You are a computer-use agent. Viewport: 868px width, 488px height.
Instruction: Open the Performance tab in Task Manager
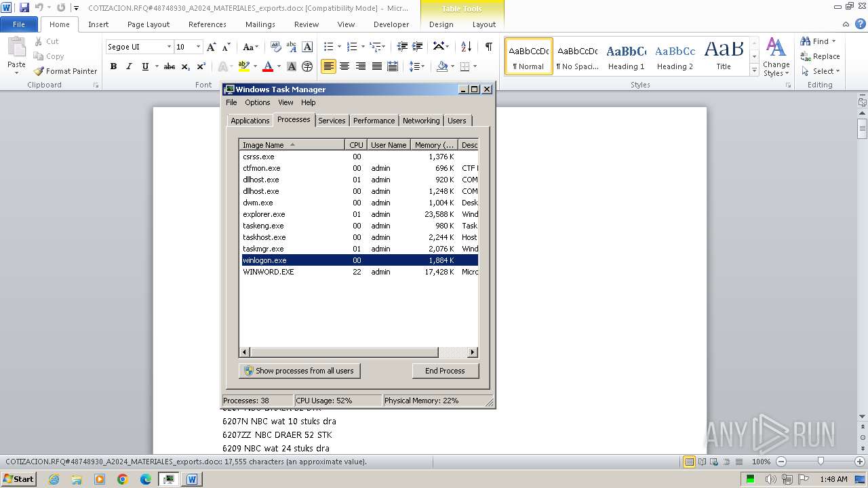tap(374, 120)
